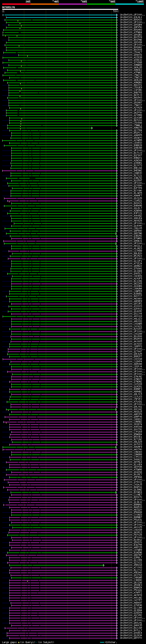146x644 pixels.
Task: Pick the UniRef100_C1A521 row label
Action: click(131, 201)
